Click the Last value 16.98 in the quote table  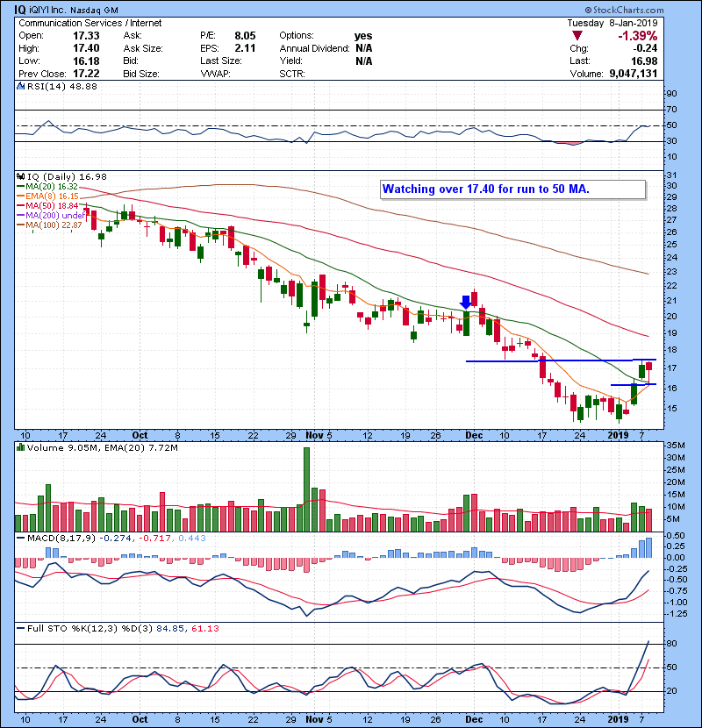[x=644, y=61]
